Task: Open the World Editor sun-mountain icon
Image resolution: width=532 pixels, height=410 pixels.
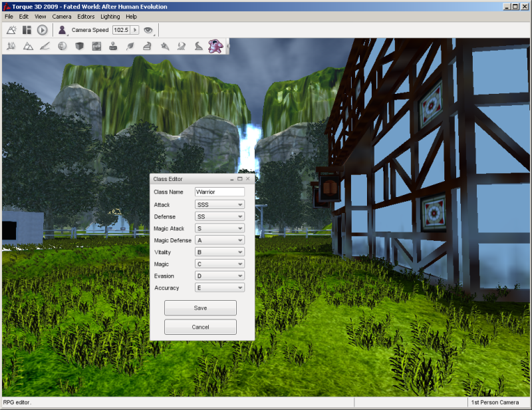Action: [x=11, y=30]
